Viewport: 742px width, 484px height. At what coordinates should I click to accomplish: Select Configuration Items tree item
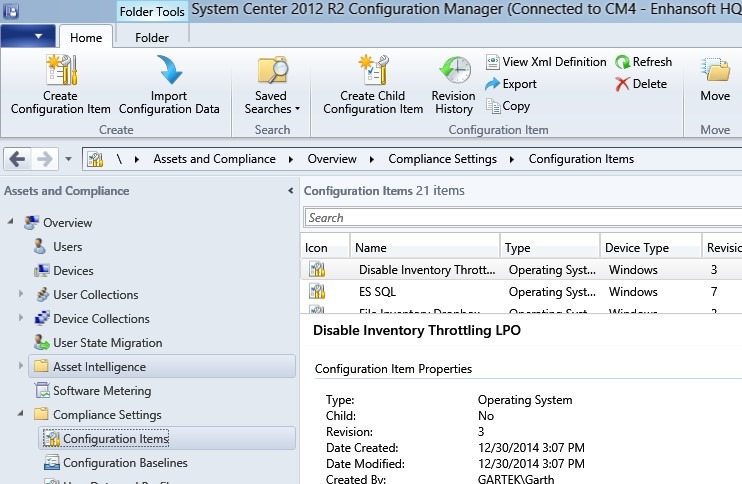[167, 439]
